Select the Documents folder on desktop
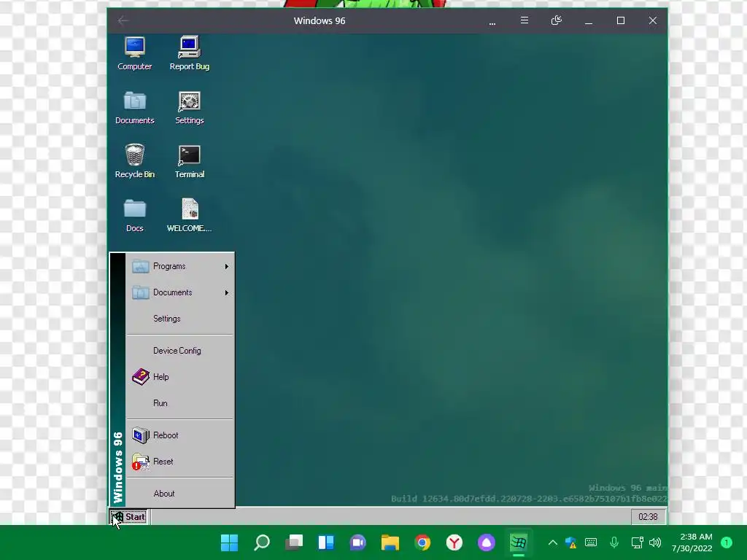The width and height of the screenshot is (747, 560). click(x=135, y=108)
